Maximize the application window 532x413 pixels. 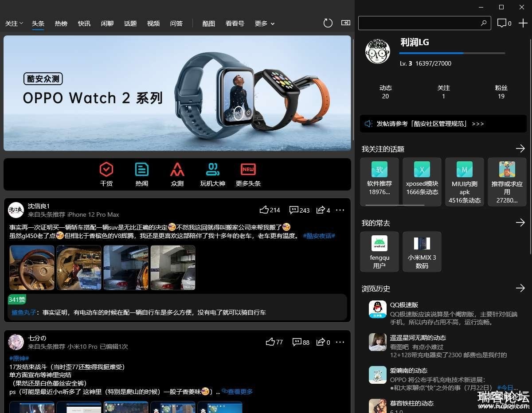(501, 7)
